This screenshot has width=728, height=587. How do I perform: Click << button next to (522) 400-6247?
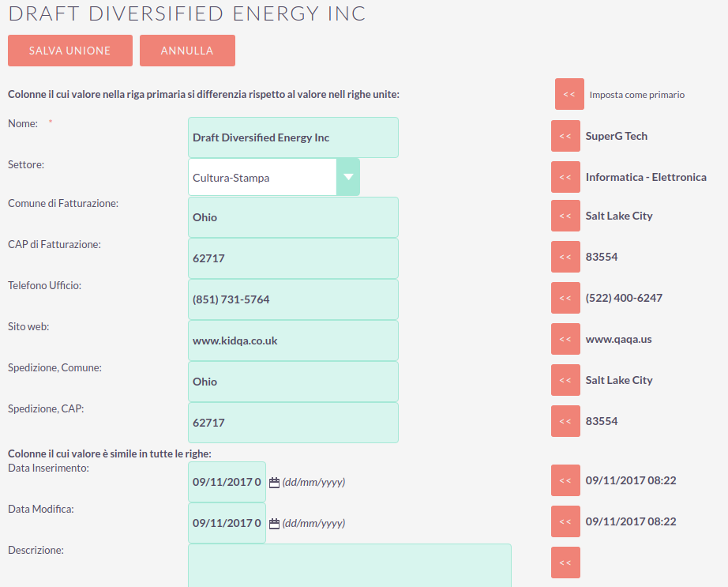click(565, 298)
